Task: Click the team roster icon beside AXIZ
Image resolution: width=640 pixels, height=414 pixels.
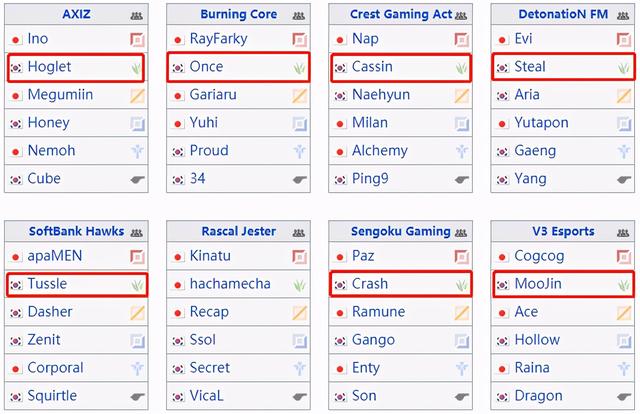Action: point(137,16)
